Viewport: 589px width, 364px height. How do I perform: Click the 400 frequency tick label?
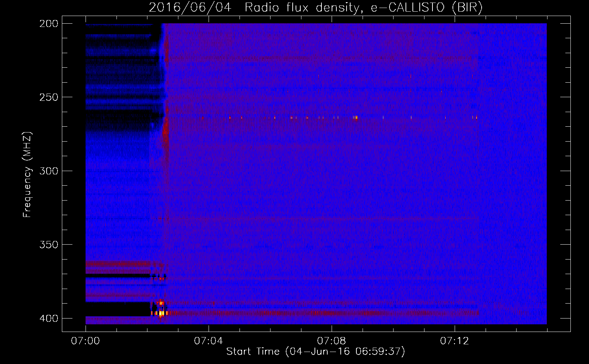[49, 318]
